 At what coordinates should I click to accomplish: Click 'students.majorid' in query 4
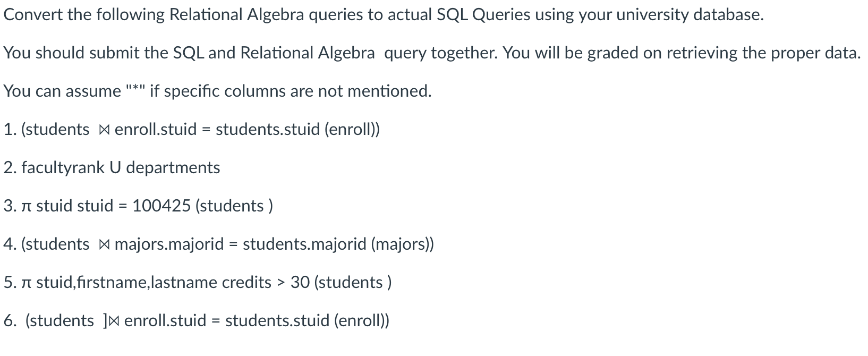coord(305,244)
